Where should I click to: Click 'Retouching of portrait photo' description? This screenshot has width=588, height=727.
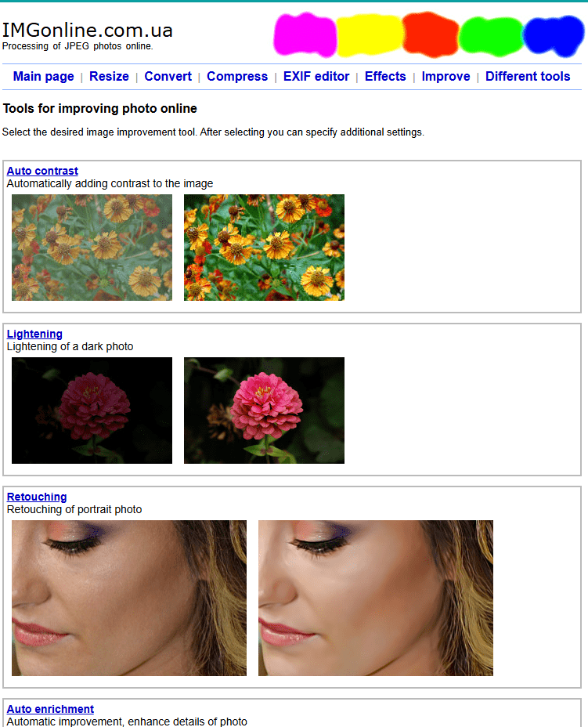coord(74,509)
